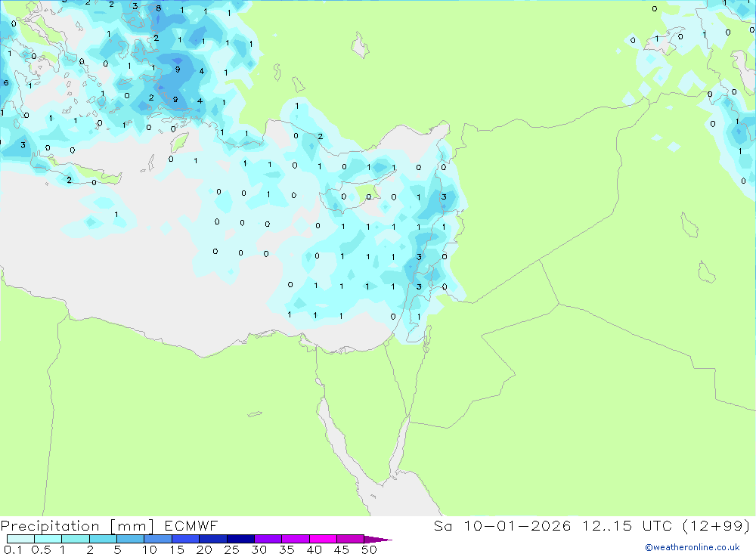The image size is (756, 554).
Task: Click the 35–40 mm legend swatch
Action: [x=296, y=539]
